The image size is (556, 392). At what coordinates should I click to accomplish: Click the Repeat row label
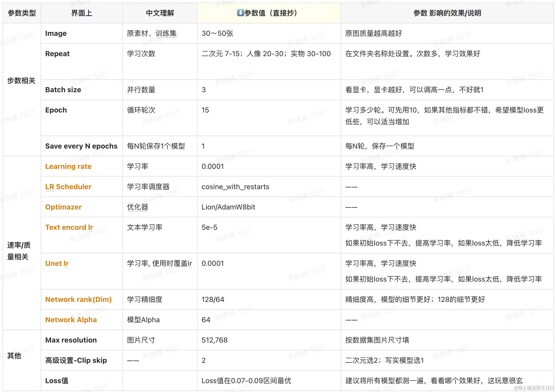(x=57, y=54)
